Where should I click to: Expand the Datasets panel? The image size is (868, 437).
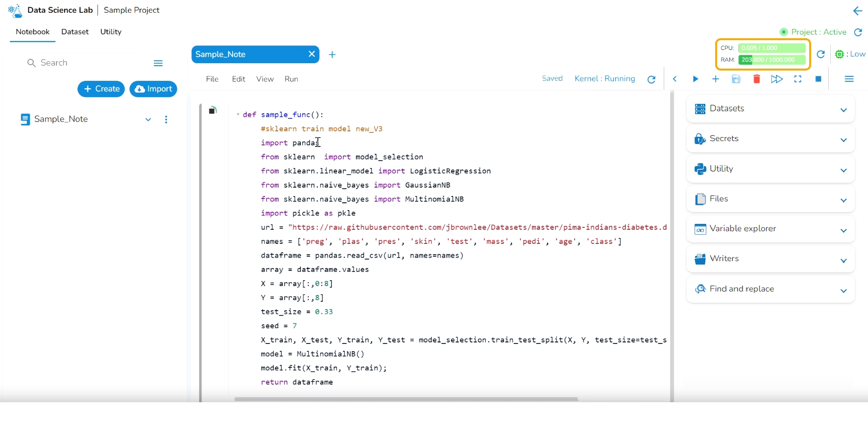pyautogui.click(x=771, y=109)
